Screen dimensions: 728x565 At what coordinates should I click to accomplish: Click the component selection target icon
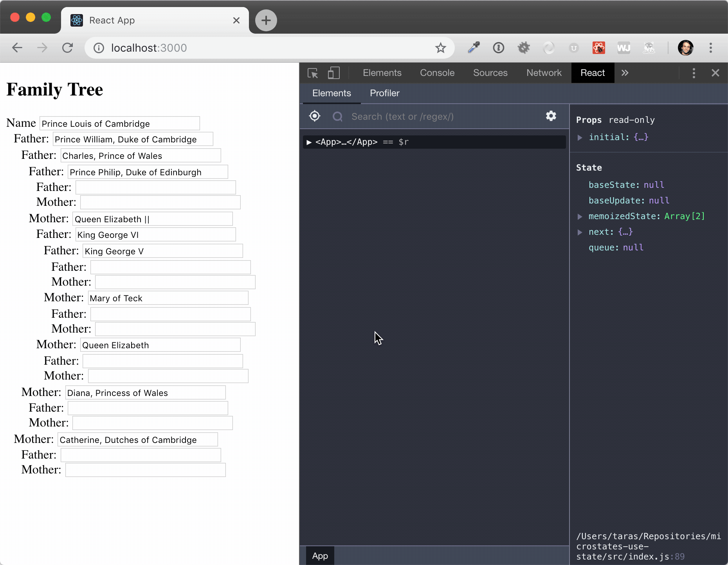click(314, 116)
